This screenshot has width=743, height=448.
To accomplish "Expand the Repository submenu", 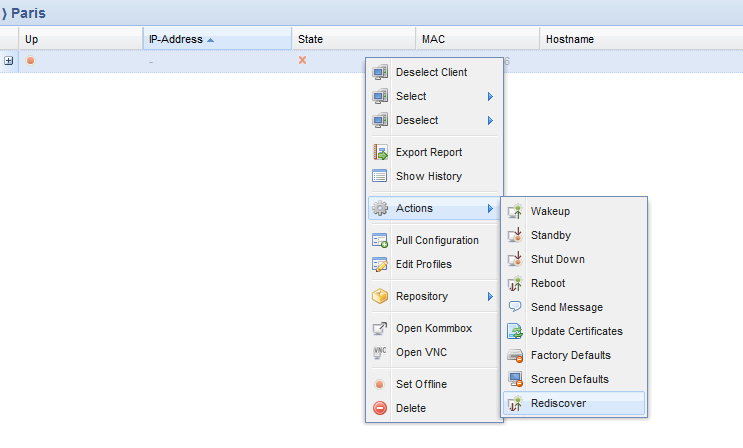I will click(x=490, y=296).
